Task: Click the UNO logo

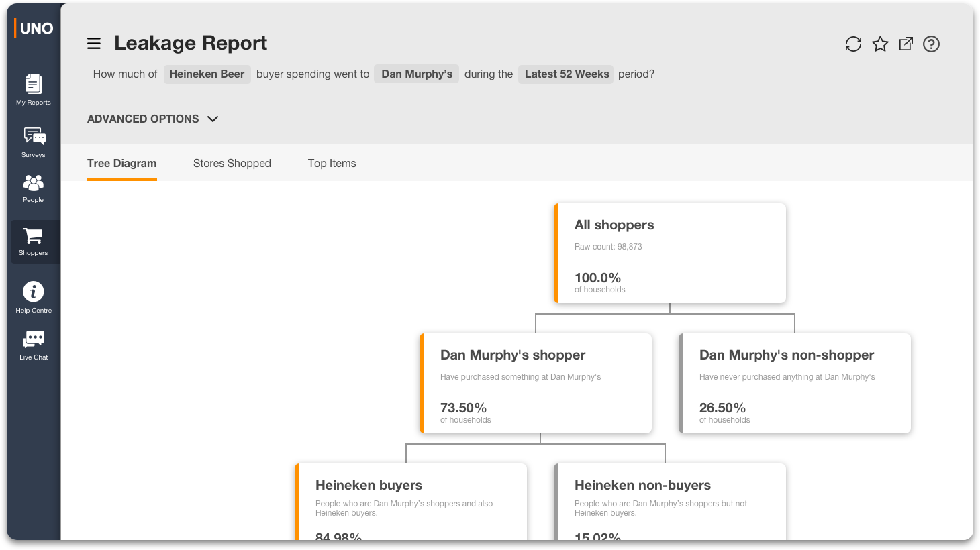Action: click(x=34, y=28)
